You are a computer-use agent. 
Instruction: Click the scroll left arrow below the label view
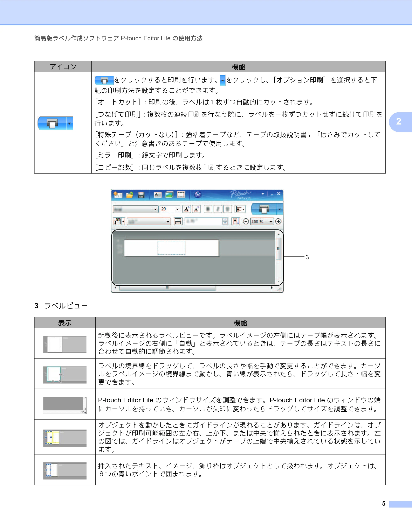pyautogui.click(x=116, y=288)
